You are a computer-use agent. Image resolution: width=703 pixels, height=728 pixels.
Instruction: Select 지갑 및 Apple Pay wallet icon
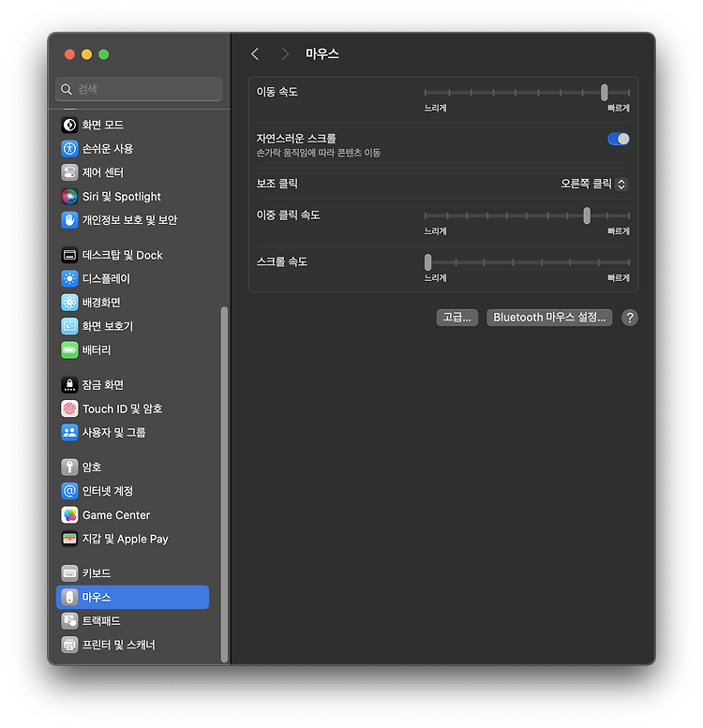coord(69,539)
